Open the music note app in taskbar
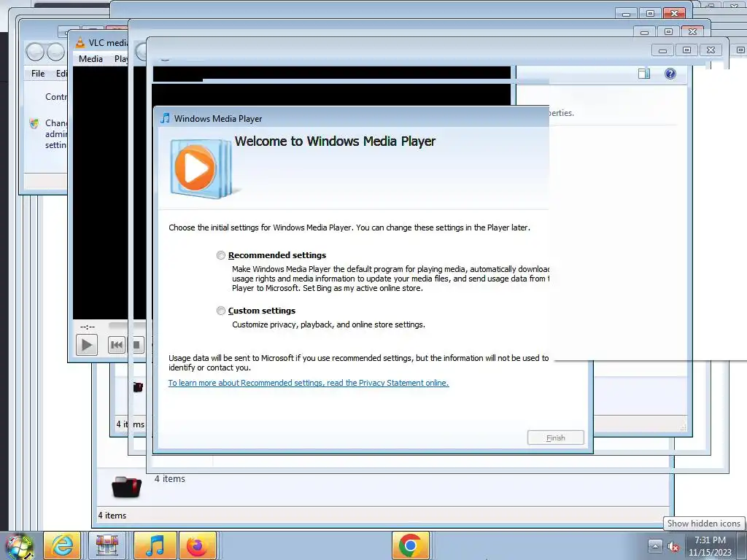 (155, 545)
